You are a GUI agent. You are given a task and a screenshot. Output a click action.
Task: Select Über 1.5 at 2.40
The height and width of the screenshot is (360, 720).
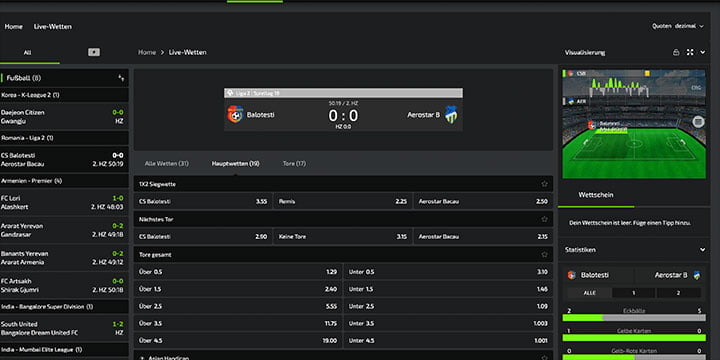pyautogui.click(x=238, y=289)
